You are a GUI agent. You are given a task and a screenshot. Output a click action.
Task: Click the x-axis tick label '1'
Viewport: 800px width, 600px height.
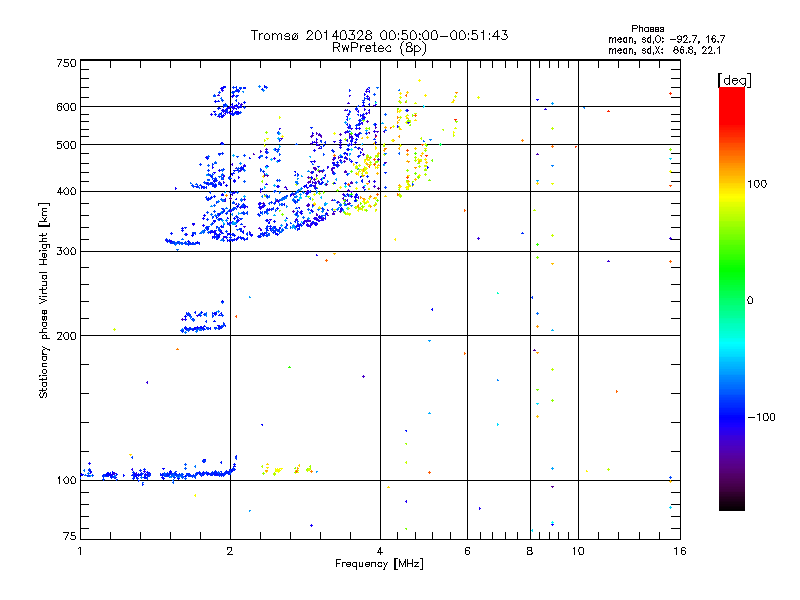(80, 551)
